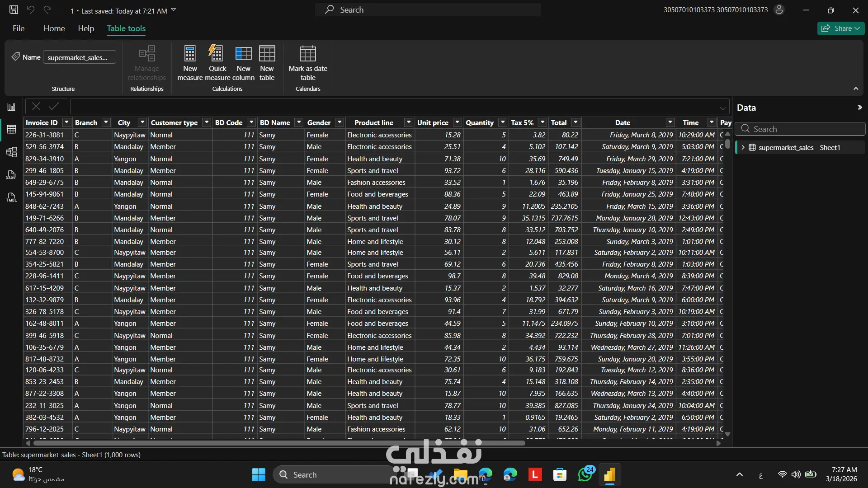
Task: Open WhatsApp from the Windows taskbar
Action: point(585,475)
